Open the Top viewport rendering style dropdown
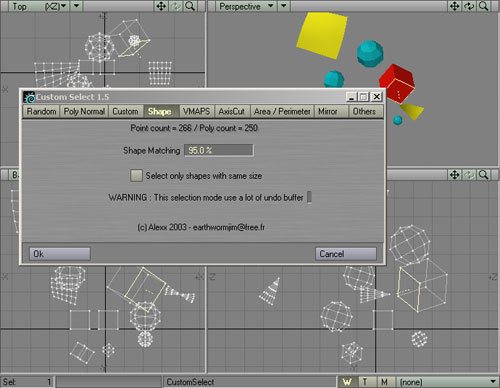This screenshot has height=388, width=500. 77,6
